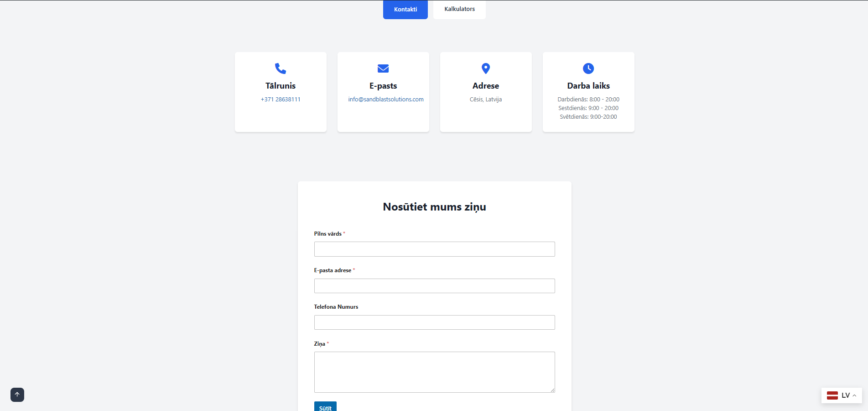Image resolution: width=868 pixels, height=411 pixels.
Task: Click the map pin address icon
Action: pos(486,68)
